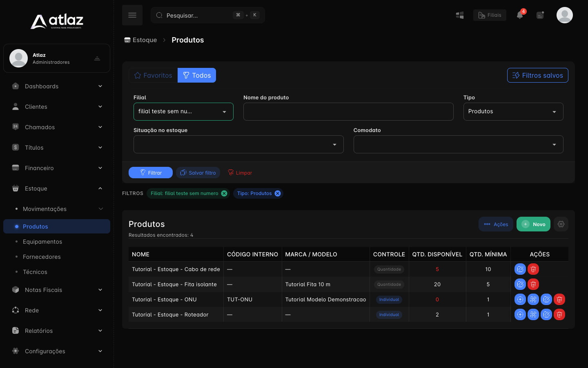Image resolution: width=588 pixels, height=368 pixels.
Task: Open the messages icon in top bar
Action: pyautogui.click(x=540, y=15)
